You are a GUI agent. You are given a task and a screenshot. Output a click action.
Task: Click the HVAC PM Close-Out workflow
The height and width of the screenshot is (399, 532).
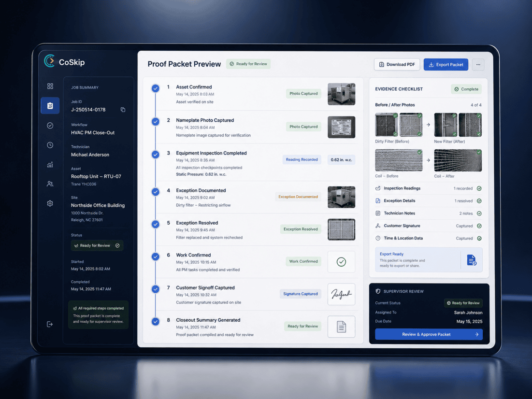tap(93, 133)
